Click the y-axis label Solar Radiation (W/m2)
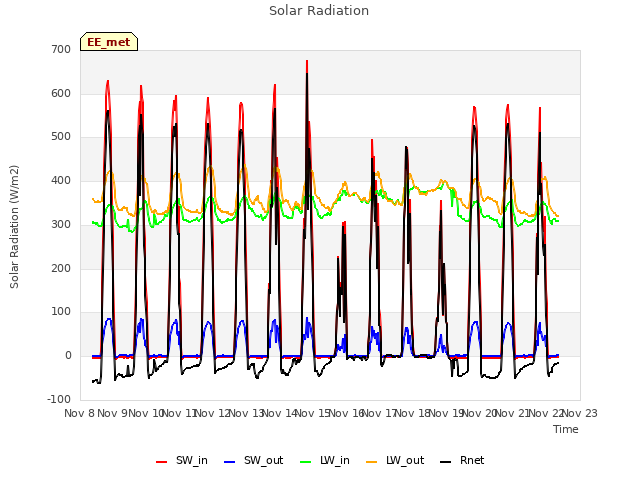The image size is (640, 480). coord(14,227)
